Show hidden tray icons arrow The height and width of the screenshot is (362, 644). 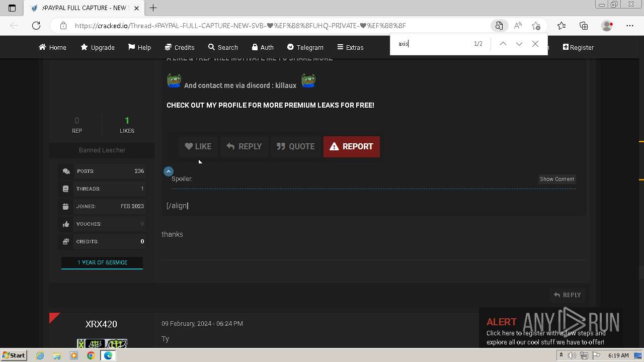[x=561, y=355]
